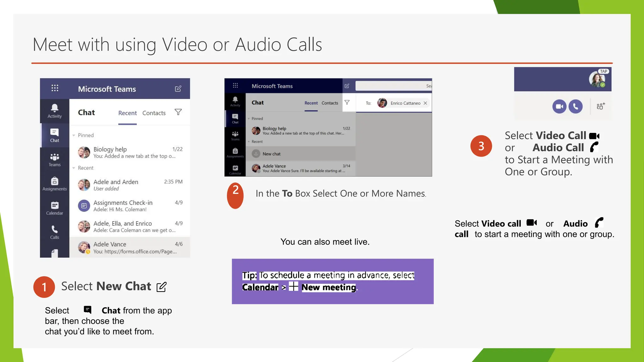Open Calendar in middle Teams sidebar
This screenshot has height=362, width=644.
pos(235,170)
